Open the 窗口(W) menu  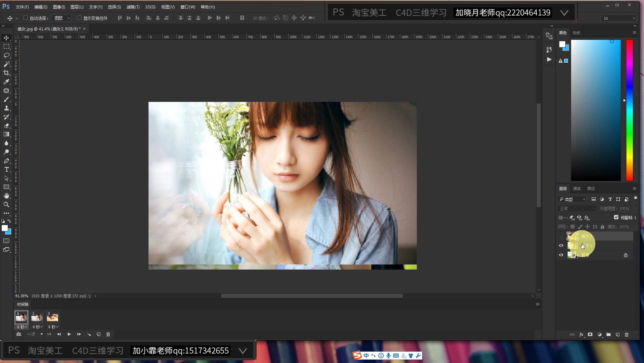[188, 7]
